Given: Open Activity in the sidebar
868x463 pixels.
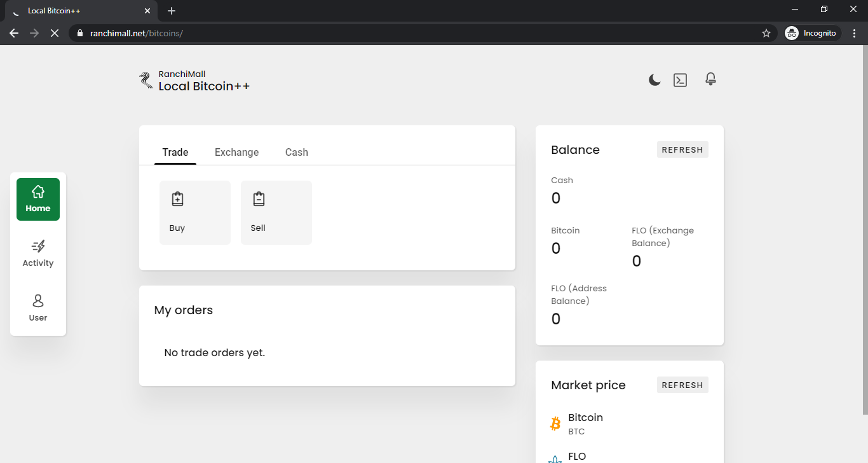Looking at the screenshot, I should point(38,253).
